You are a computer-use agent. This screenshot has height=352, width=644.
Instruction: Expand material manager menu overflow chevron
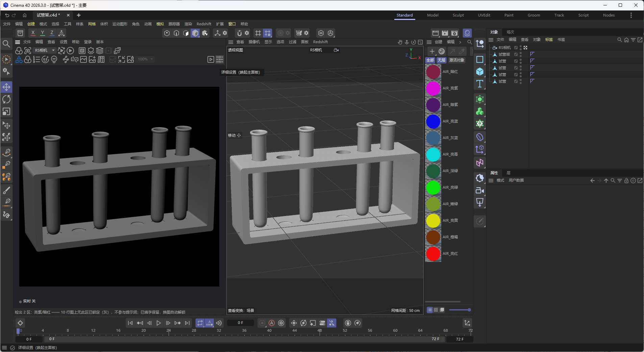[460, 42]
